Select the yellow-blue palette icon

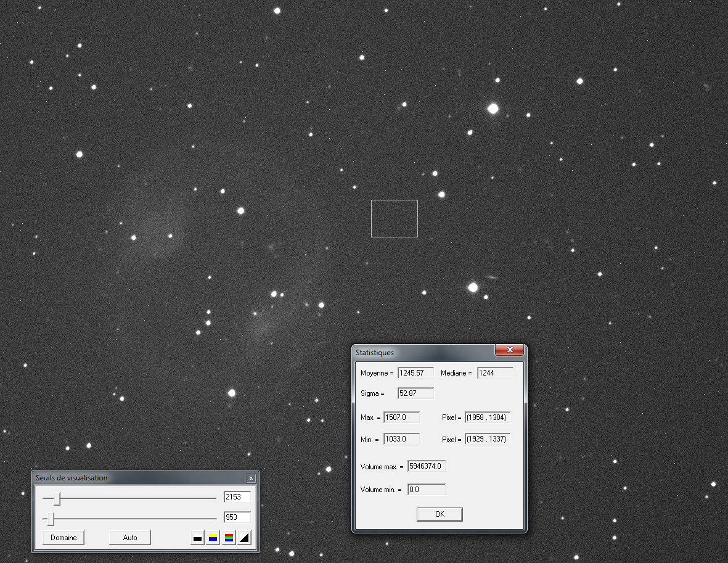pos(213,538)
